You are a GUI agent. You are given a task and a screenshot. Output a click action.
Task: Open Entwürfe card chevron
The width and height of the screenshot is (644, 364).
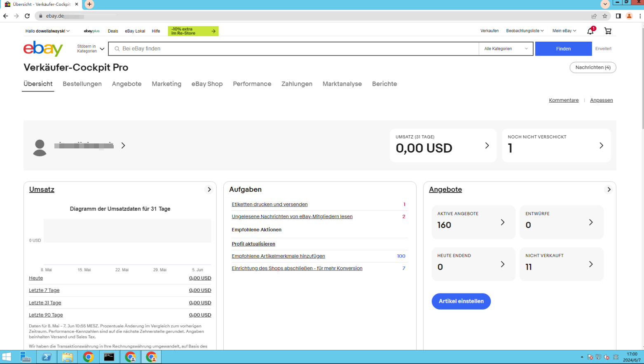[591, 222]
